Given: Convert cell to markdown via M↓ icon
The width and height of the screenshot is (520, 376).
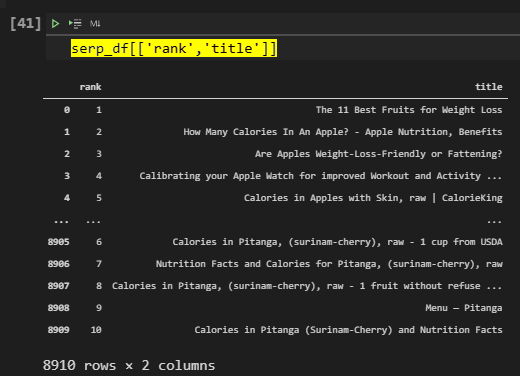Looking at the screenshot, I should pyautogui.click(x=95, y=24).
